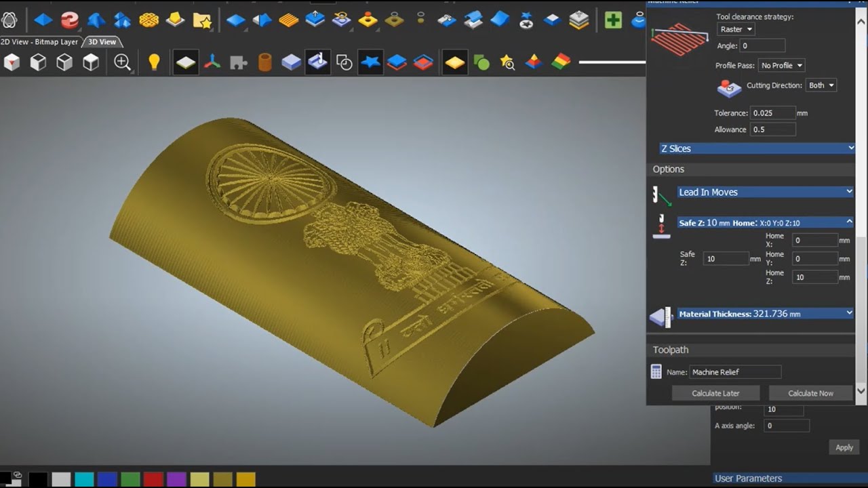Select the cyan color swatch

(84, 480)
